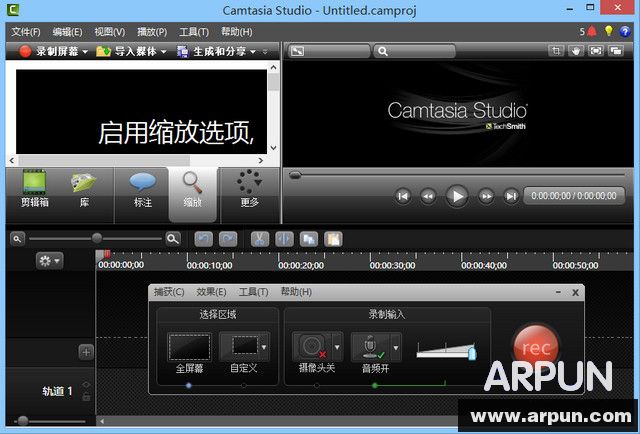Open the preview dimensions dropdown
This screenshot has height=434, width=640.
pos(329,51)
